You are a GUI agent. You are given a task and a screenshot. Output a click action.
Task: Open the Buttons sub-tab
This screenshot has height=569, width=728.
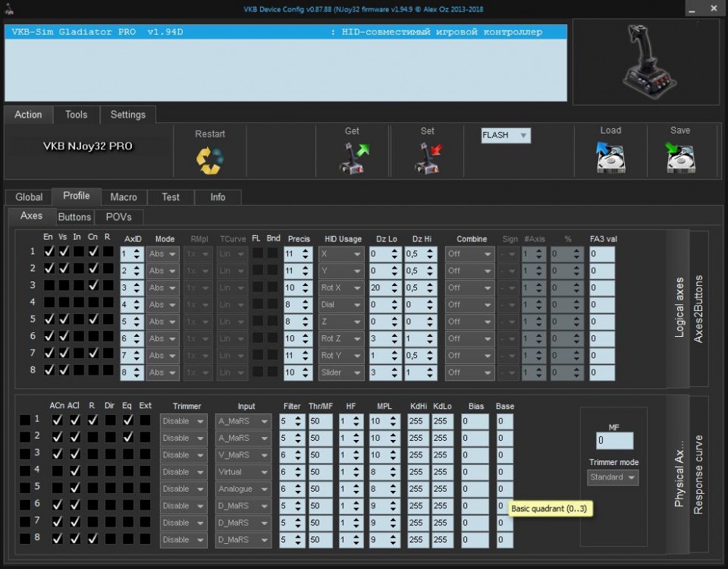74,217
